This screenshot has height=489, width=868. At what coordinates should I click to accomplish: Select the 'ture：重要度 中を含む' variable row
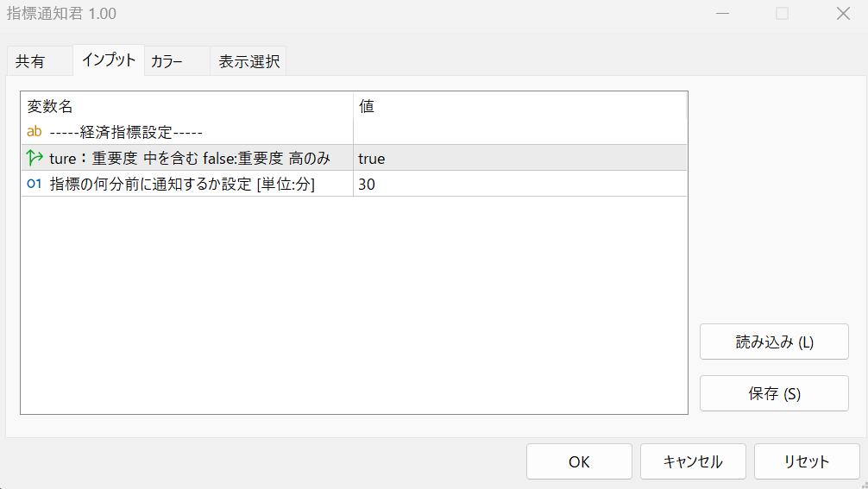point(190,158)
